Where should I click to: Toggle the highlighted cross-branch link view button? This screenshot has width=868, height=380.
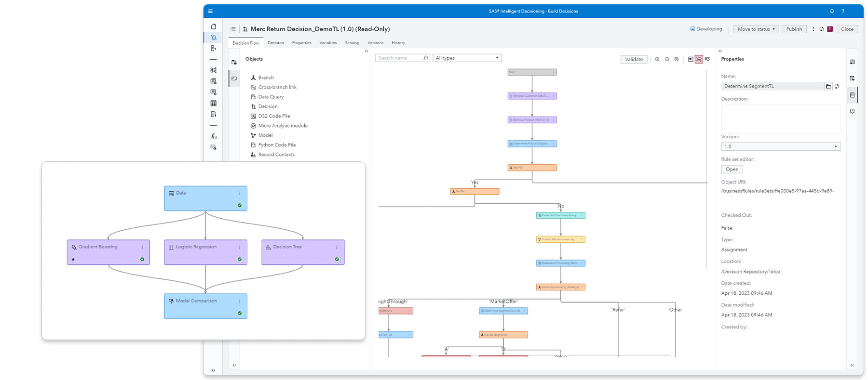click(699, 59)
